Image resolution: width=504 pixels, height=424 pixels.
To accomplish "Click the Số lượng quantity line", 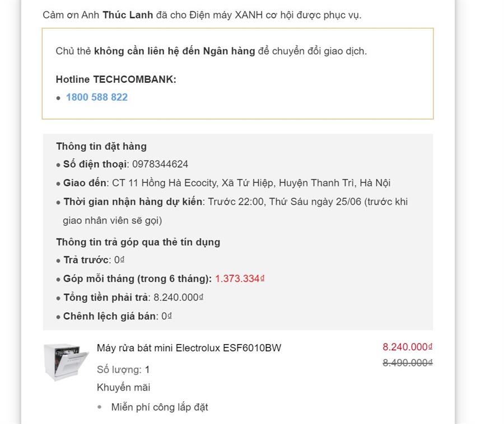I will pos(123,370).
